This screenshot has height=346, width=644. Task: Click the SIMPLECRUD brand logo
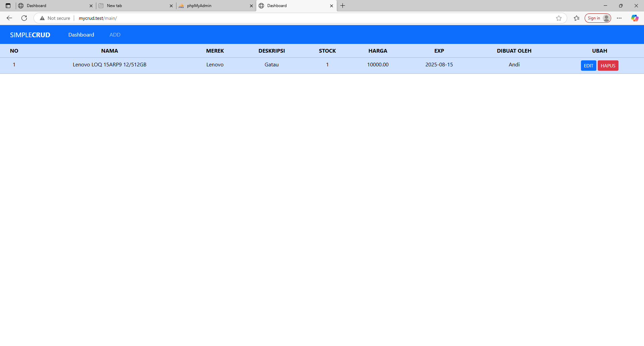click(x=30, y=35)
